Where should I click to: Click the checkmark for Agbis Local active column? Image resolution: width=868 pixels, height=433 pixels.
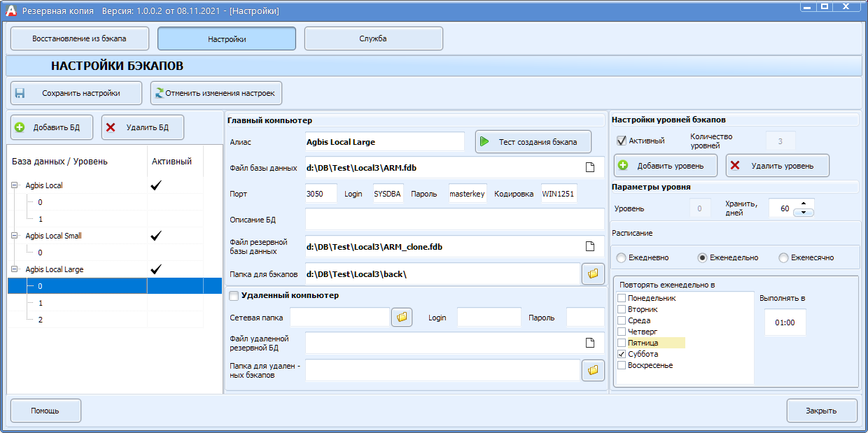156,185
